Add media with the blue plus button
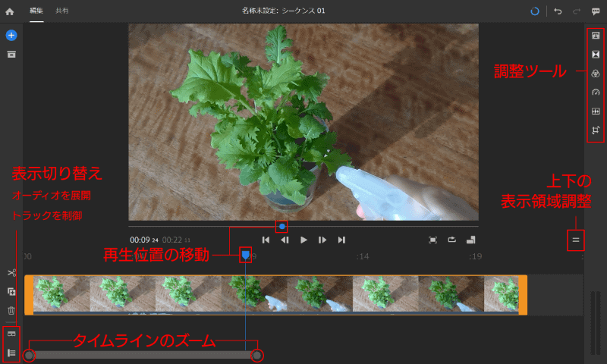Viewport: 607px width, 364px height. [11, 35]
